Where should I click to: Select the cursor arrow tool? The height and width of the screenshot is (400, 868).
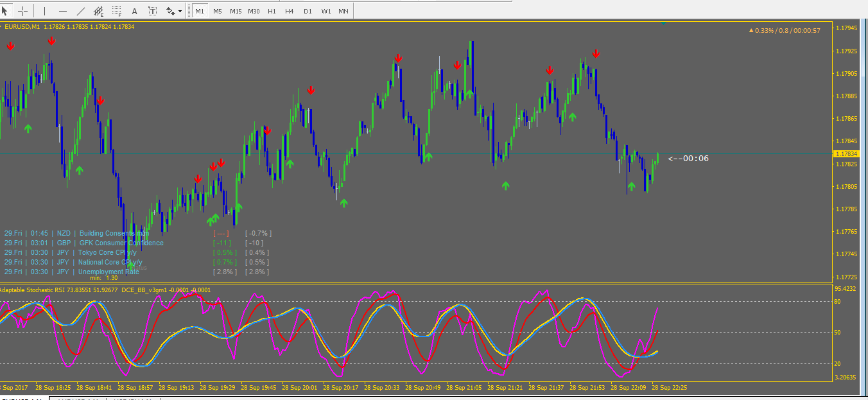pyautogui.click(x=6, y=11)
